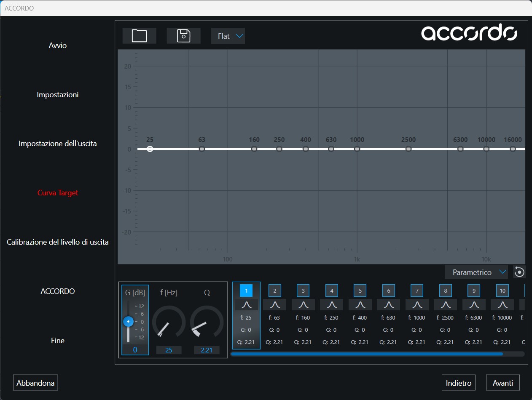Click the filter shape icon of band 10
Viewport: 532px width, 400px height.
502,304
